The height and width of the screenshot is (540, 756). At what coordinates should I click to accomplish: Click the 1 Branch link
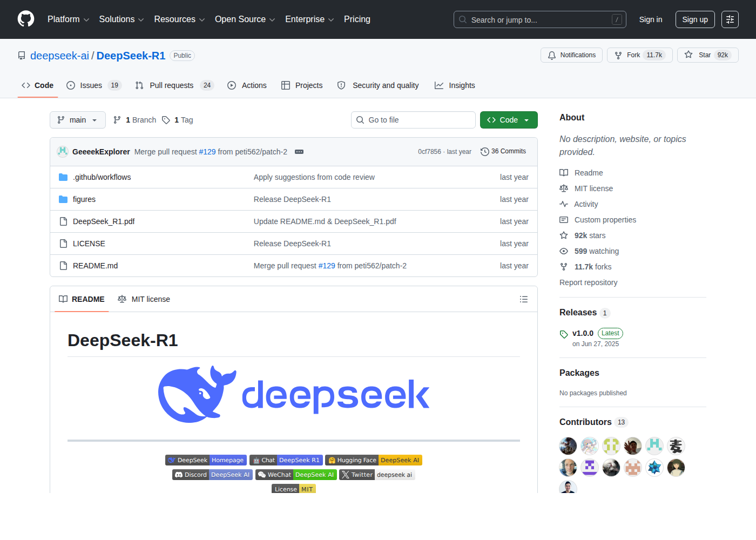click(x=135, y=120)
